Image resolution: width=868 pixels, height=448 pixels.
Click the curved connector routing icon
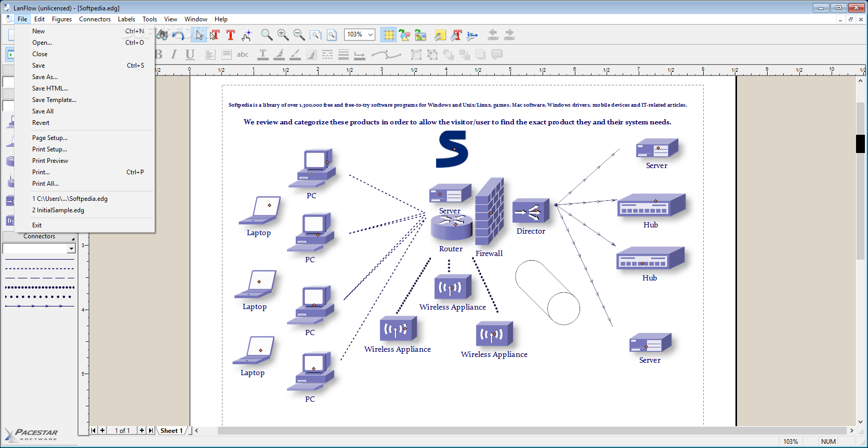click(386, 54)
